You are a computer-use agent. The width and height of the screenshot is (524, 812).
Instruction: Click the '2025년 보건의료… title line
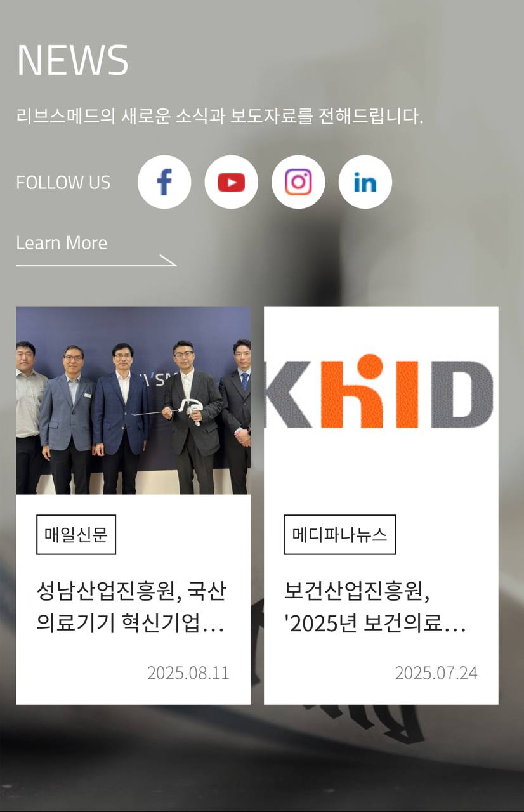pyautogui.click(x=376, y=624)
